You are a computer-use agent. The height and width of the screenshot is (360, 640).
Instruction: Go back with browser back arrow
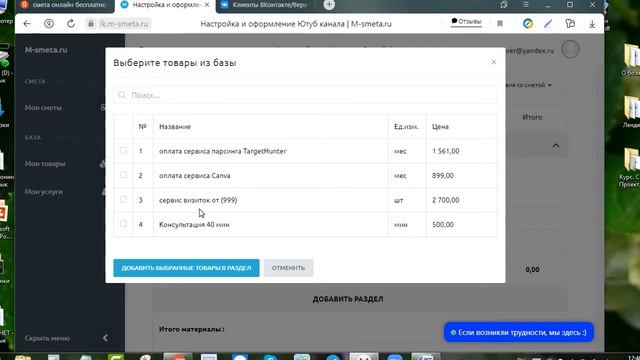tap(27, 24)
